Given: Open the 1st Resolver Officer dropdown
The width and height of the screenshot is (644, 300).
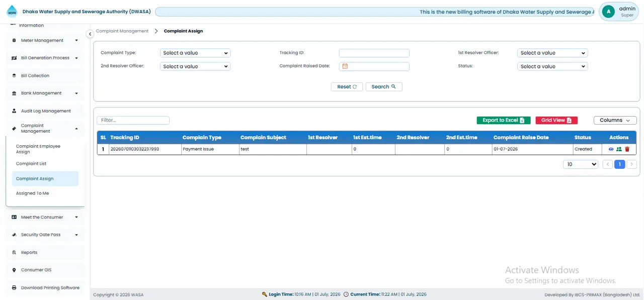Looking at the screenshot, I should coord(552,53).
